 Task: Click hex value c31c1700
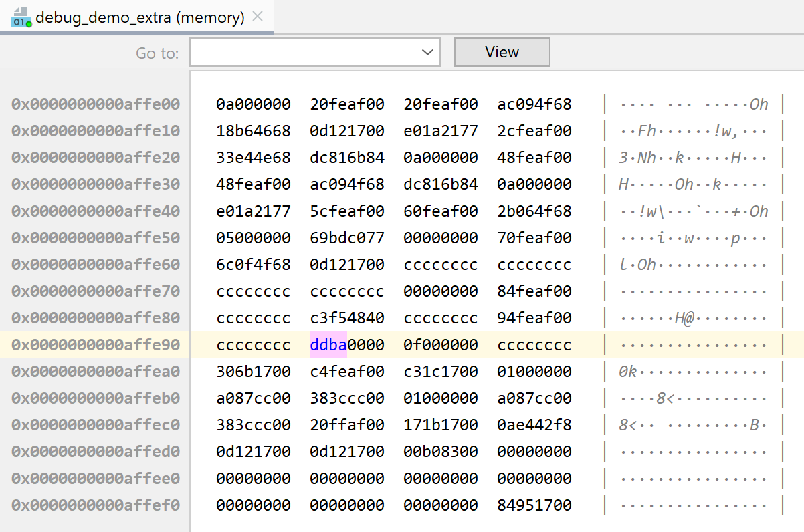[441, 372]
